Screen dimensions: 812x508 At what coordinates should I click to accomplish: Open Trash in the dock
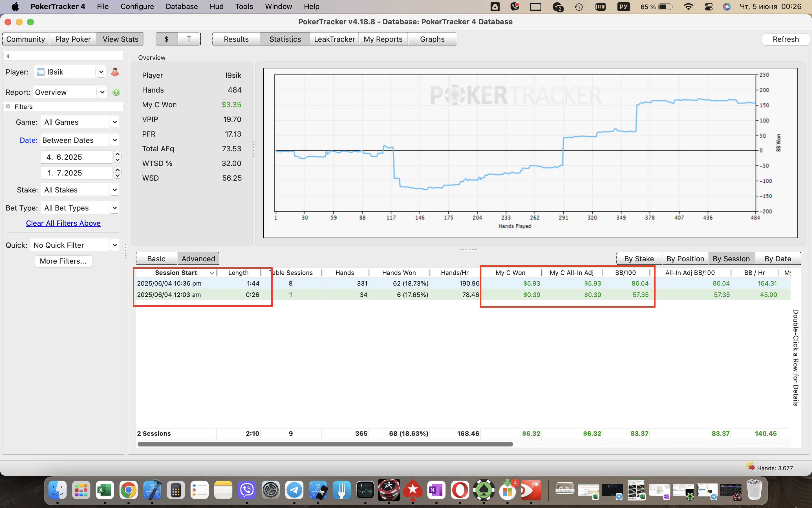(x=754, y=491)
